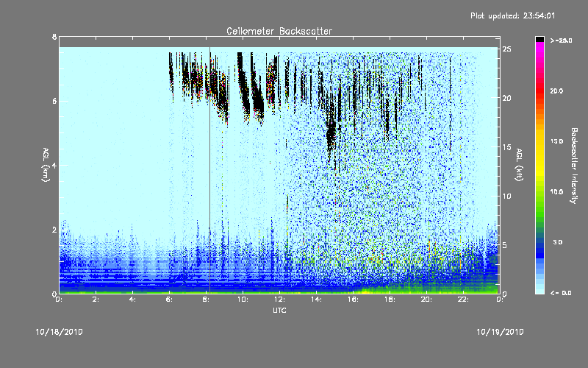588x368 pixels.
Task: Click the gray vertical time marker line
Action: point(209,170)
